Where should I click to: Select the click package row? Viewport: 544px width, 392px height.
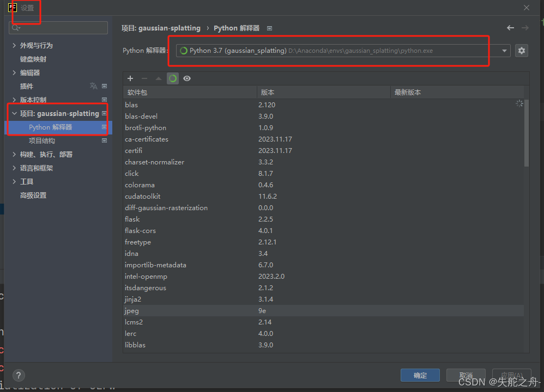coord(323,173)
